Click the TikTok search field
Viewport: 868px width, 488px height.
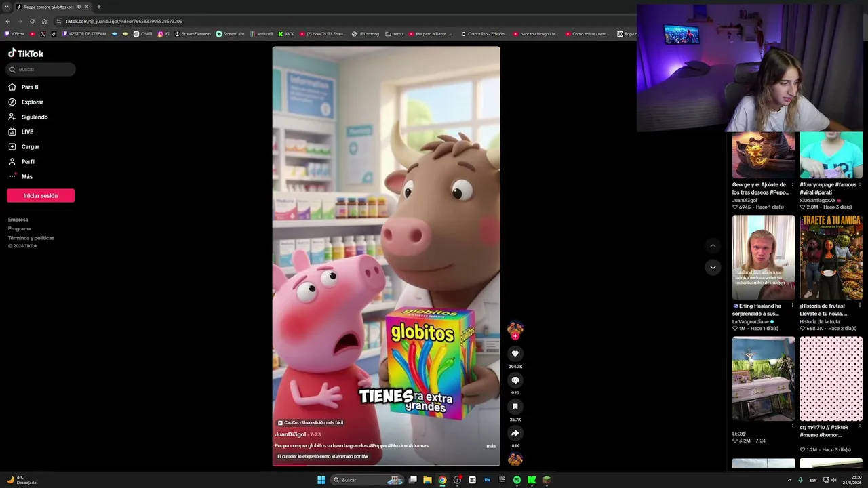click(41, 70)
